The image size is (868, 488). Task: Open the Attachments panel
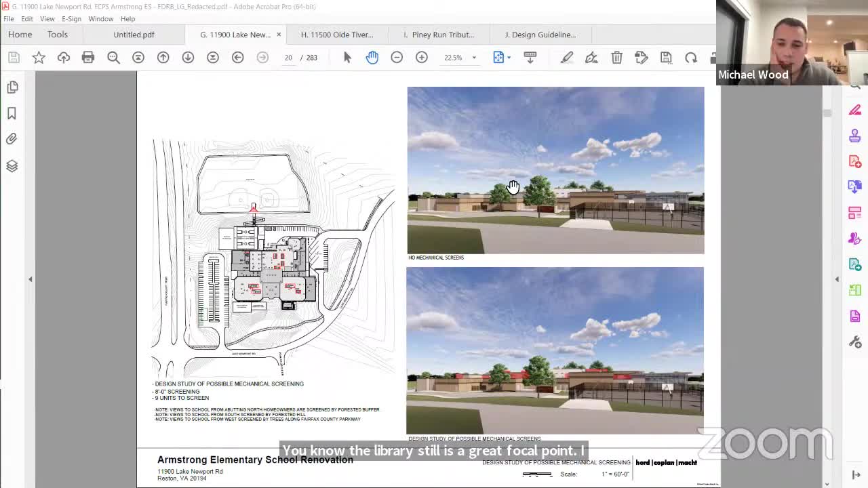pos(12,138)
